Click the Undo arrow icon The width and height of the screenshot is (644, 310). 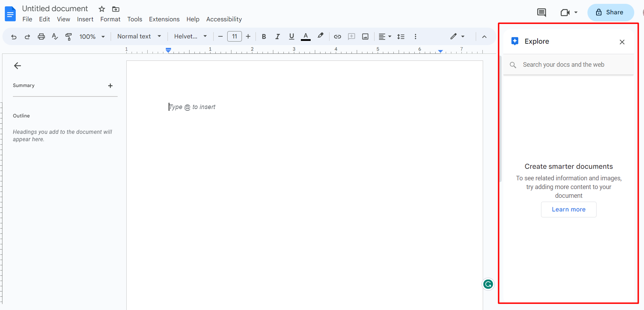pyautogui.click(x=14, y=37)
